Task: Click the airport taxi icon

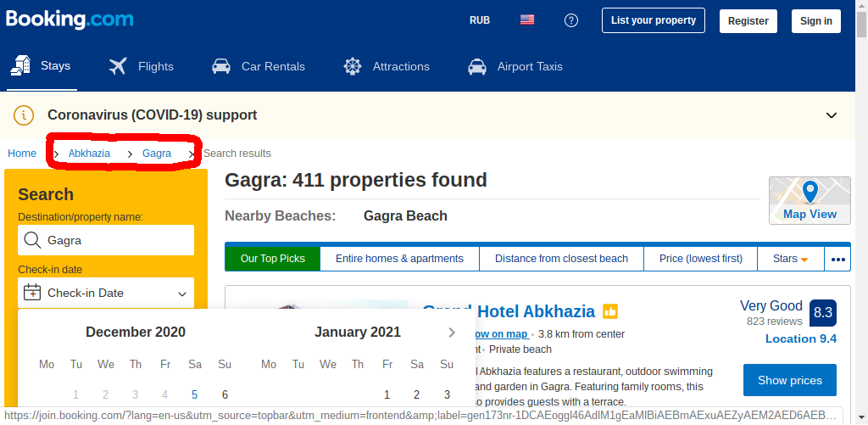Action: click(x=477, y=66)
